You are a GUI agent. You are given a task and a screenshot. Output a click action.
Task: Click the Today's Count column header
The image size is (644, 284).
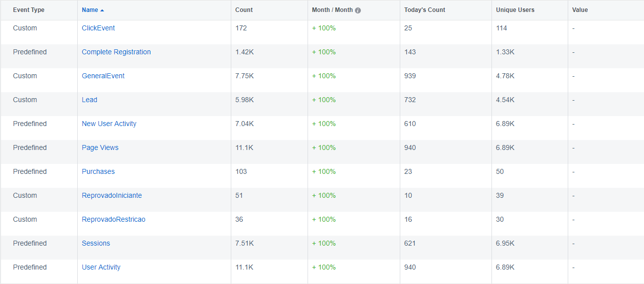[425, 10]
